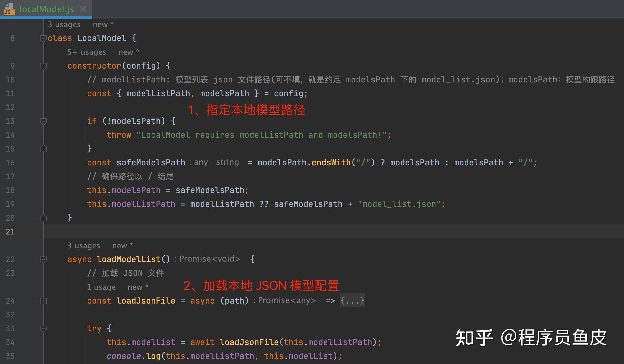Click line number 16 in the gutter

coord(10,163)
